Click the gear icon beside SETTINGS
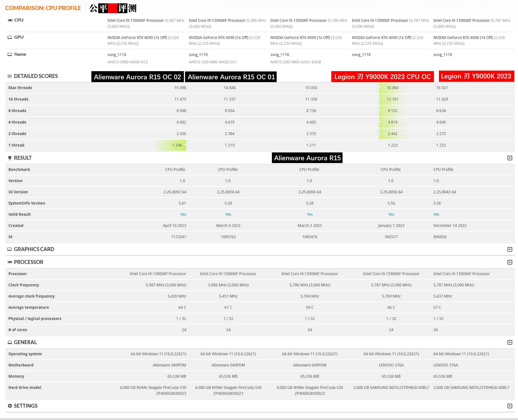 point(10,406)
